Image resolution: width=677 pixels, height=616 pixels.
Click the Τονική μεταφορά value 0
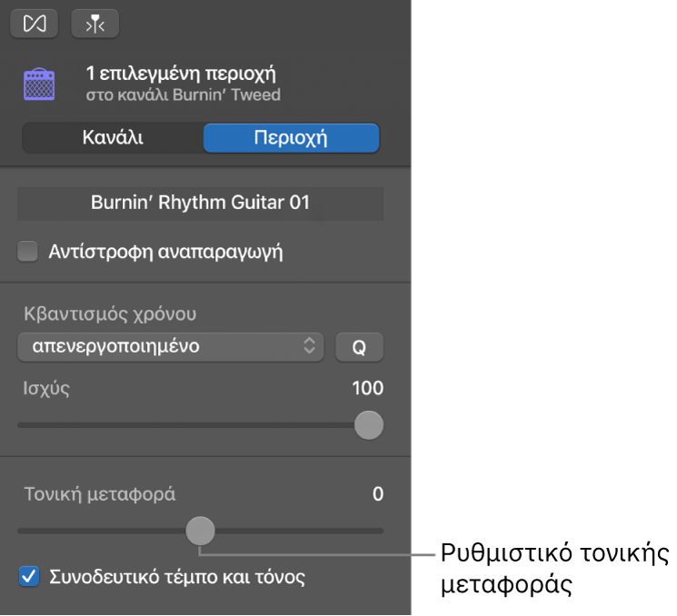point(377,494)
